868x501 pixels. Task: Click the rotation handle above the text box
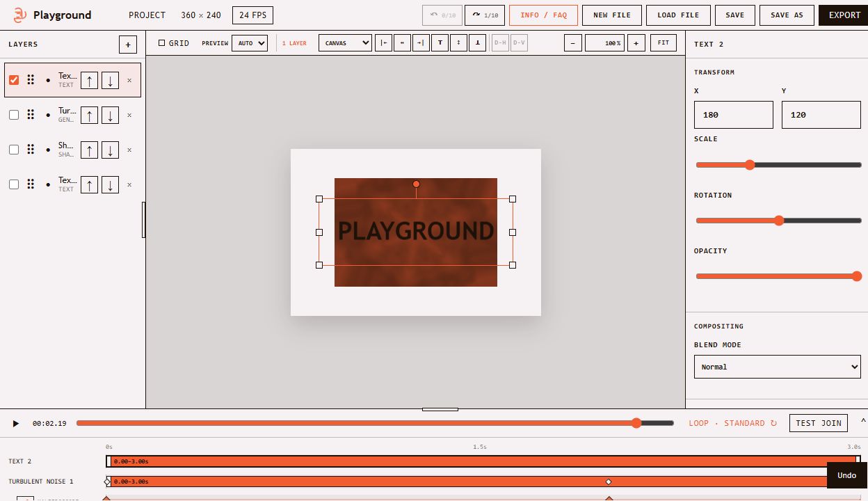[x=416, y=184]
